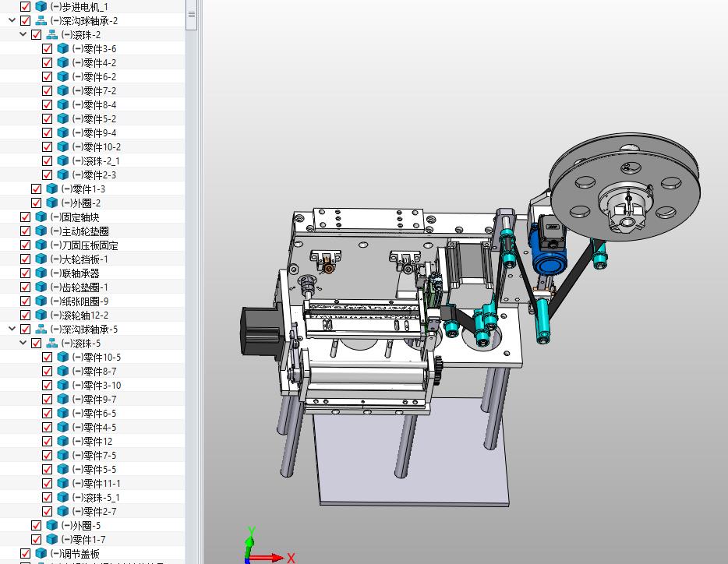Click the part icon of 主动轮垫圈
Screen dimensions: 728x564
tap(41, 231)
